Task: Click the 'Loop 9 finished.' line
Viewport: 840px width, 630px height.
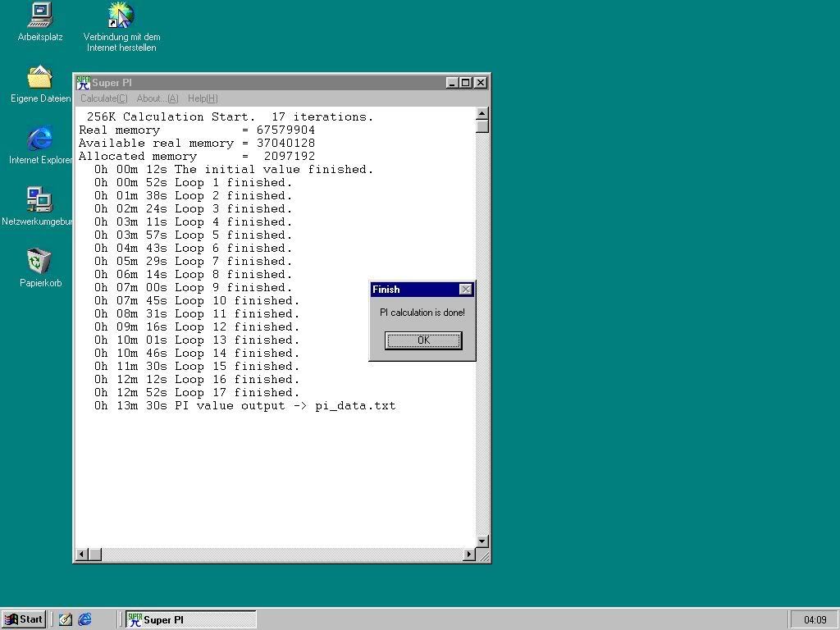Action: click(193, 288)
